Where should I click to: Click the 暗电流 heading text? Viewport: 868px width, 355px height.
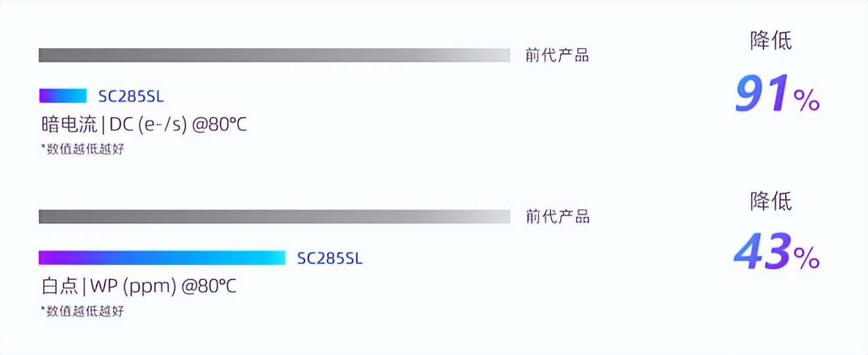(x=68, y=124)
